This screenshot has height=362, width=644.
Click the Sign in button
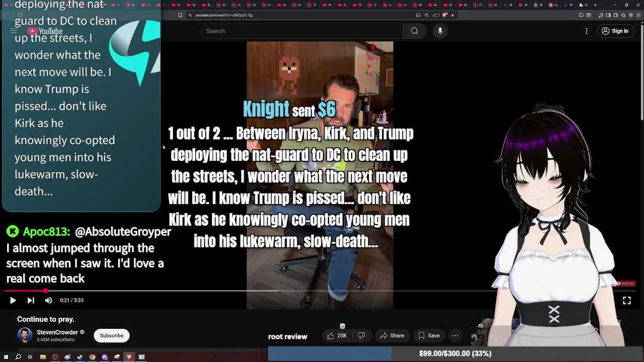[615, 31]
